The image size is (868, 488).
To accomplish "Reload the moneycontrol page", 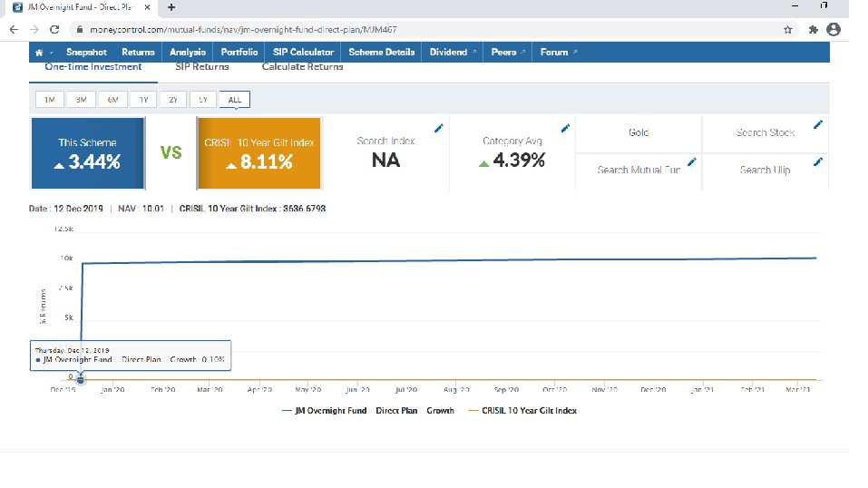I will pos(54,29).
